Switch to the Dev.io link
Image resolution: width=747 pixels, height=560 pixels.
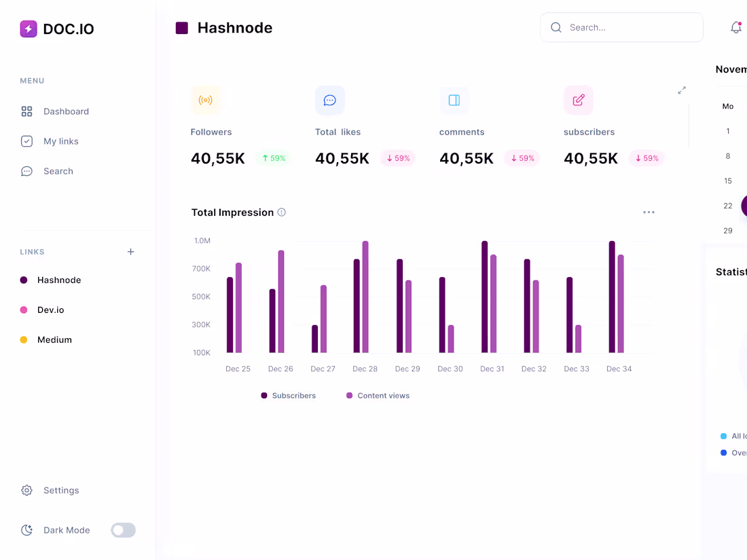(x=52, y=310)
